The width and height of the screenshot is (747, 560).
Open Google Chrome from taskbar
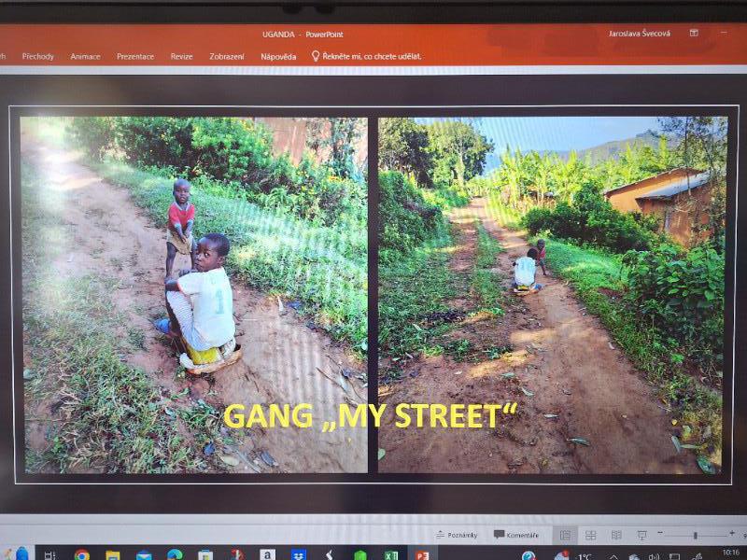click(x=82, y=555)
